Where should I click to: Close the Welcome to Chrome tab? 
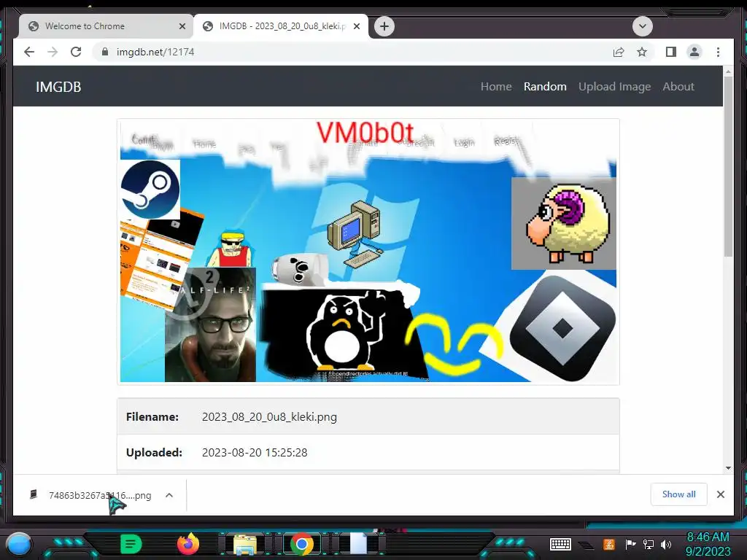click(182, 26)
